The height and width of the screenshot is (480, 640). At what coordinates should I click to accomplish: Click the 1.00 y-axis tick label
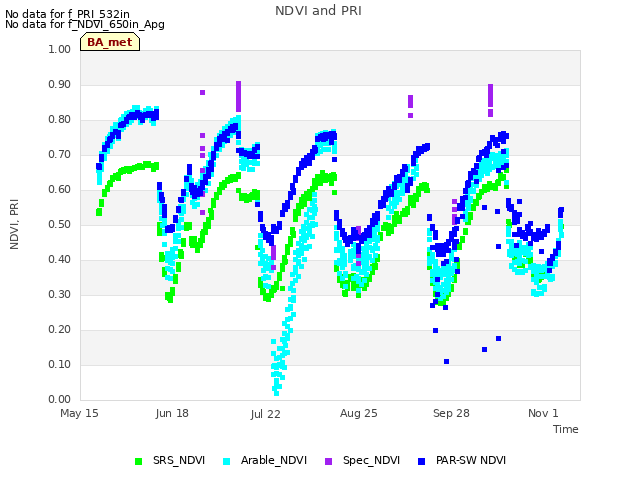click(x=59, y=49)
